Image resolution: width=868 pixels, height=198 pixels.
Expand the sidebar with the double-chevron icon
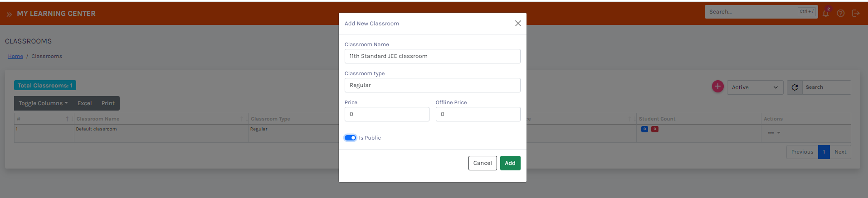click(9, 14)
